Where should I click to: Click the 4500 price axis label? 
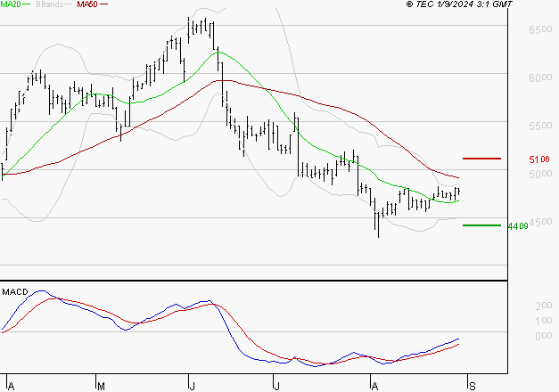click(540, 222)
